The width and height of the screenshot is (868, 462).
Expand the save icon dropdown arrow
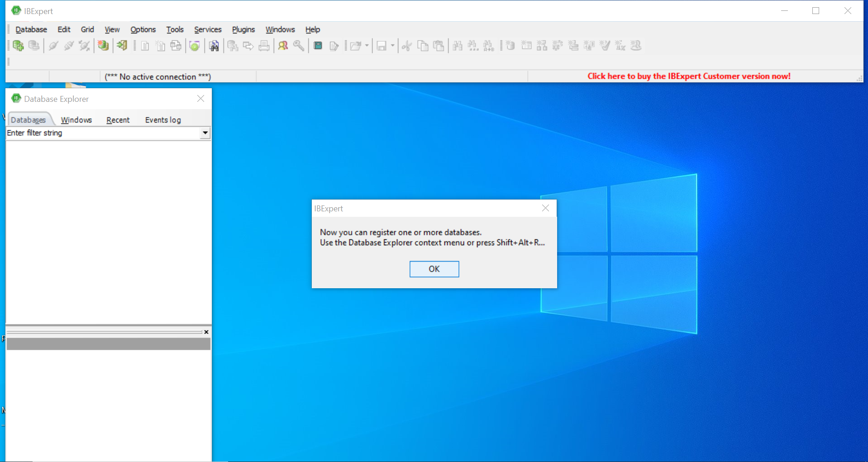tap(392, 46)
